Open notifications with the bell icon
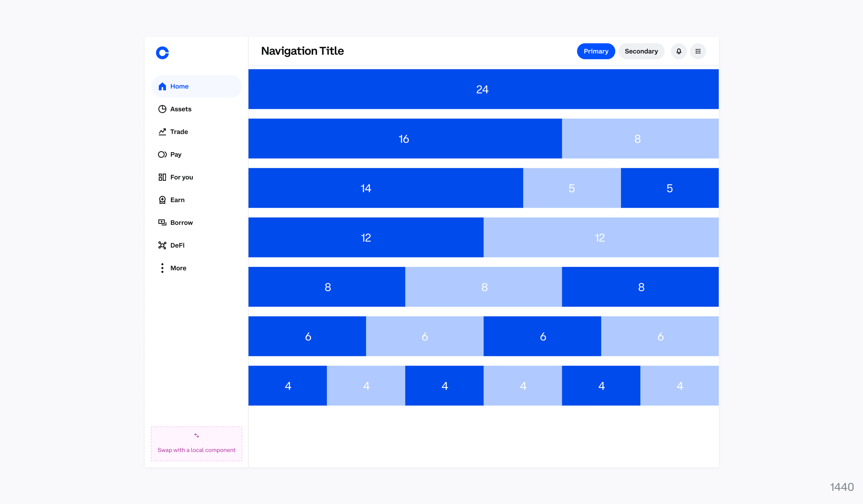Viewport: 863px width, 504px height. point(679,51)
